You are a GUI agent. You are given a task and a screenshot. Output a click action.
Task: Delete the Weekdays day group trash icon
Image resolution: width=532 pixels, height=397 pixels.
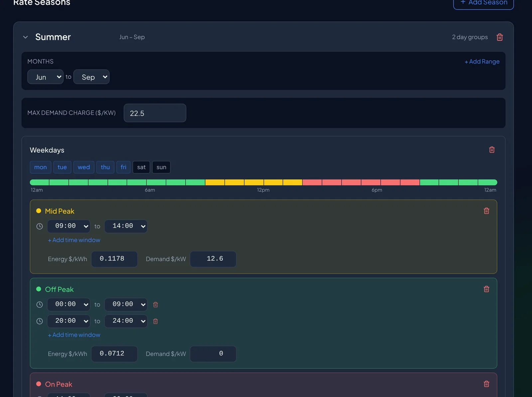[492, 150]
